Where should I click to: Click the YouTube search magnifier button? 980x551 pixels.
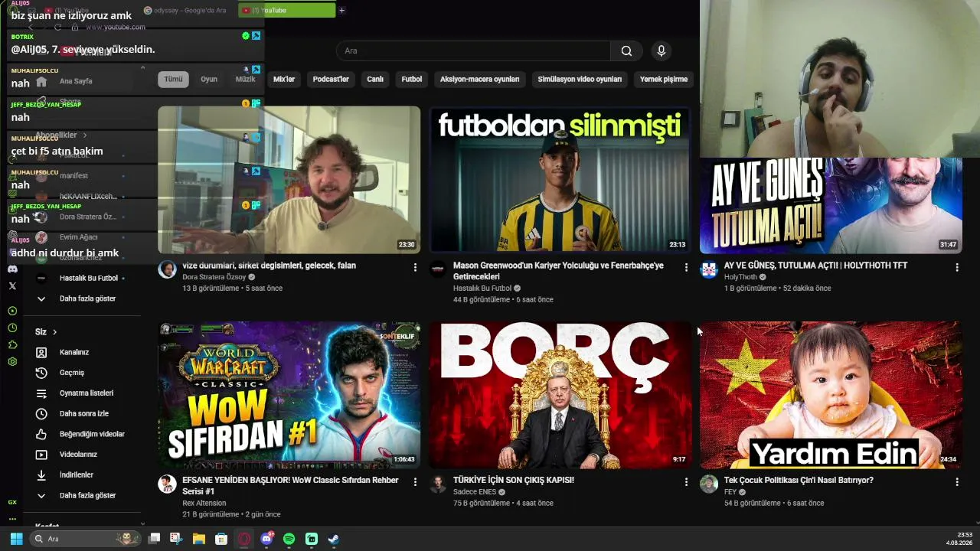pos(626,51)
